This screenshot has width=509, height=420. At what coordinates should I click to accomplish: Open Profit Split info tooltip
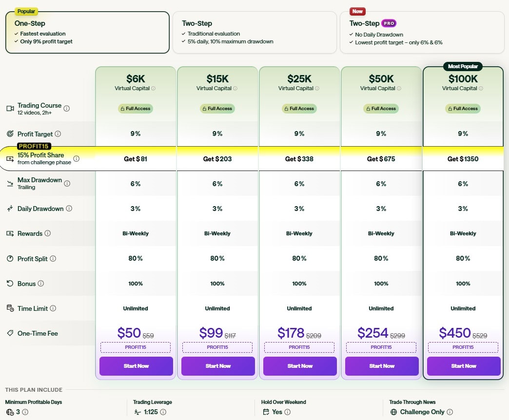click(53, 259)
